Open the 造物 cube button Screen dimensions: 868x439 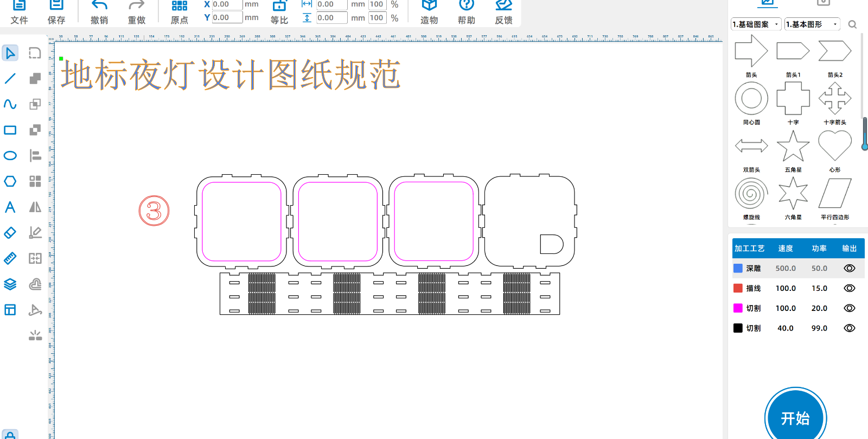429,12
